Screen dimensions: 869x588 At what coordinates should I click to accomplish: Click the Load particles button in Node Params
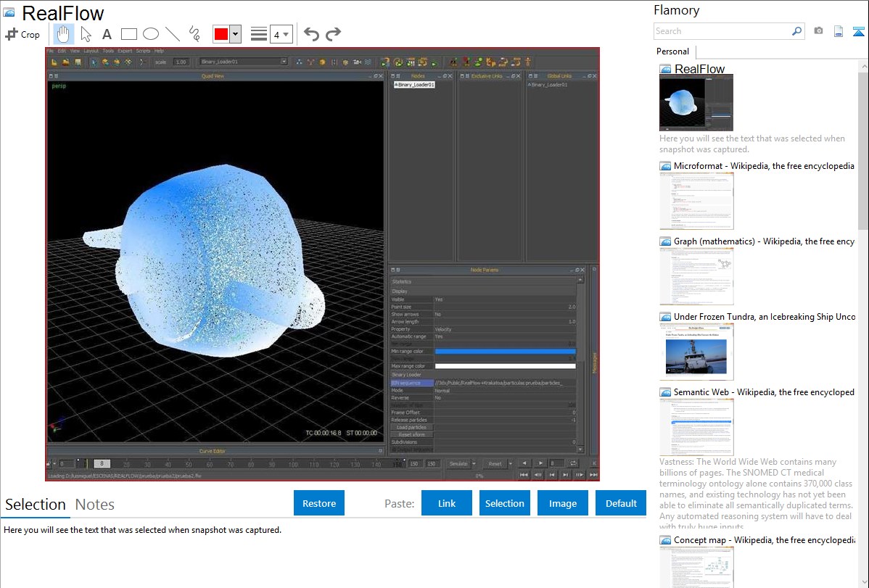click(412, 427)
